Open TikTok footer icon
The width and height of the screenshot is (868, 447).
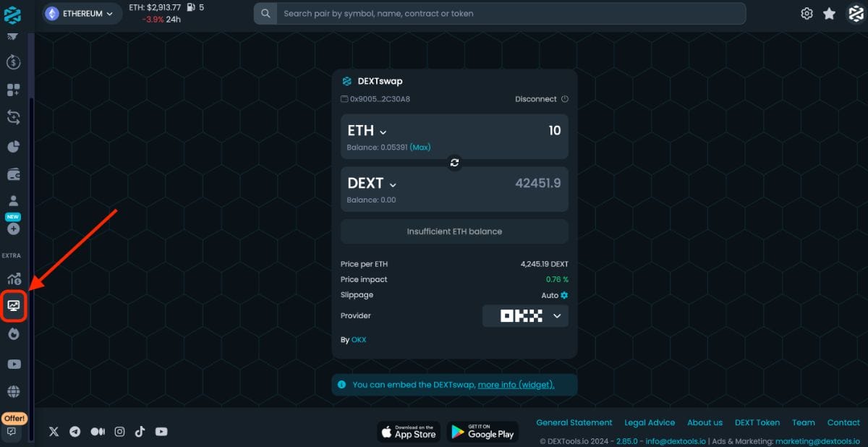click(140, 432)
